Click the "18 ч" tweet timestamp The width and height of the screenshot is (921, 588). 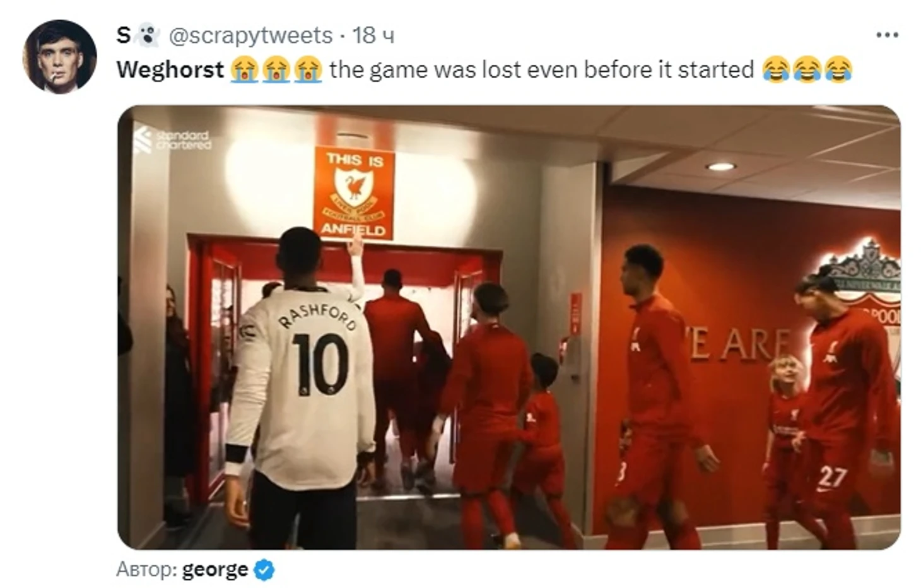pos(373,35)
